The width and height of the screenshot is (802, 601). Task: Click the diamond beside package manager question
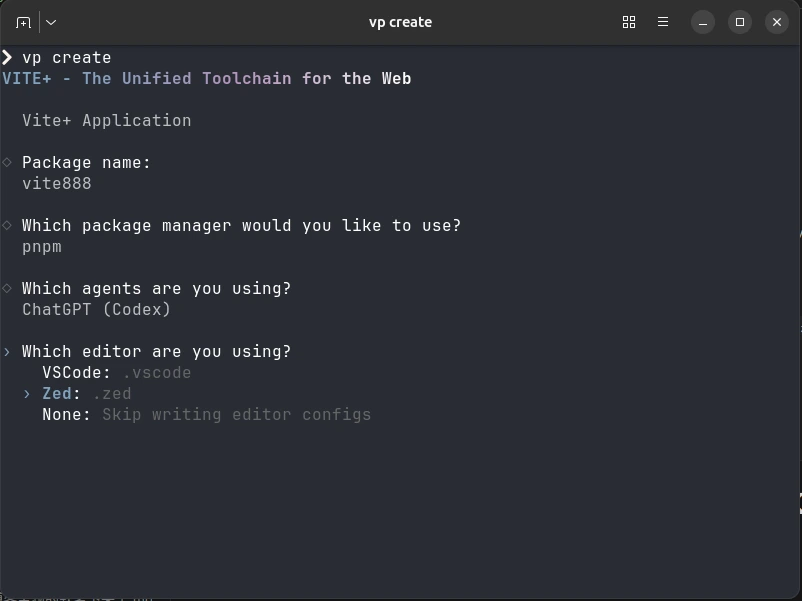pos(7,225)
